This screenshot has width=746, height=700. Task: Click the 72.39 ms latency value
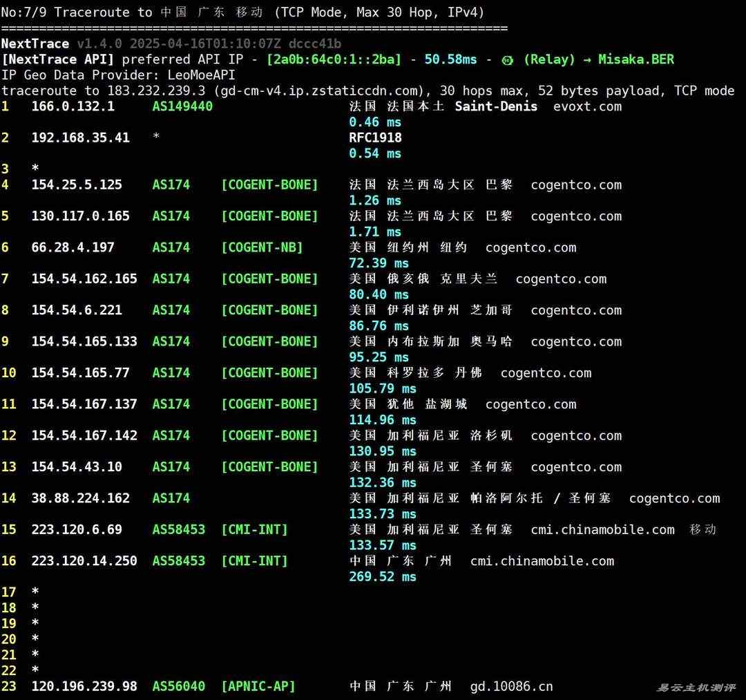pos(379,263)
